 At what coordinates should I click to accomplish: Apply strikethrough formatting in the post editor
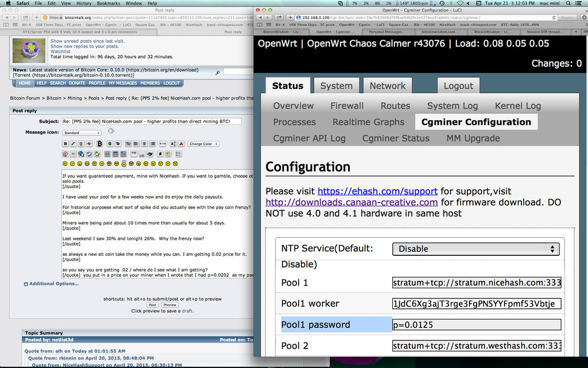point(89,144)
